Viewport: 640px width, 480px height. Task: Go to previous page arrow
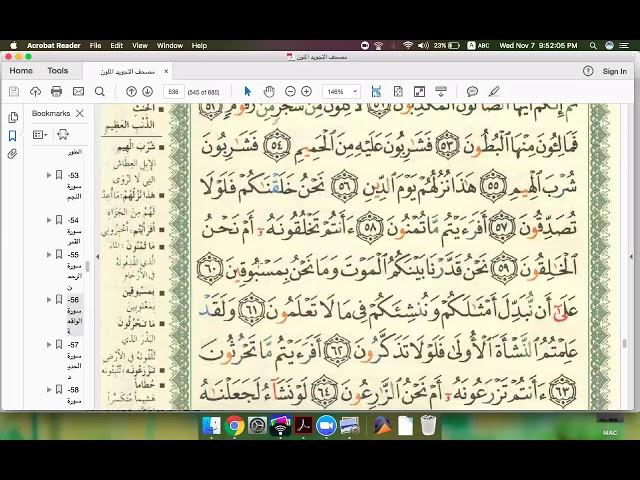[131, 91]
